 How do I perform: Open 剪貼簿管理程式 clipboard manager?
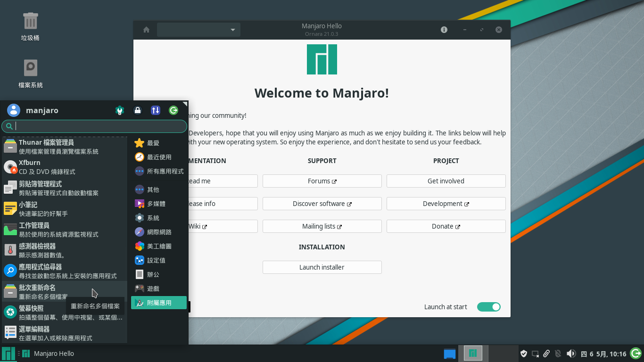65,188
